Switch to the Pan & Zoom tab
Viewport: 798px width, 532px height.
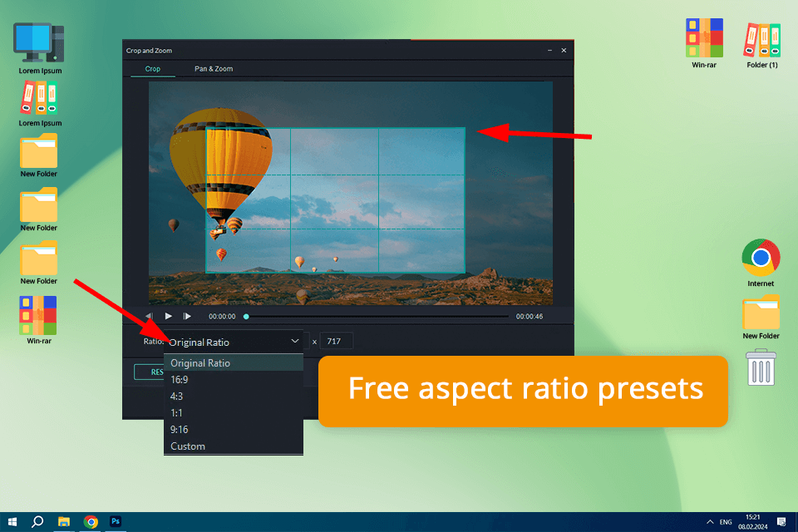click(x=214, y=69)
